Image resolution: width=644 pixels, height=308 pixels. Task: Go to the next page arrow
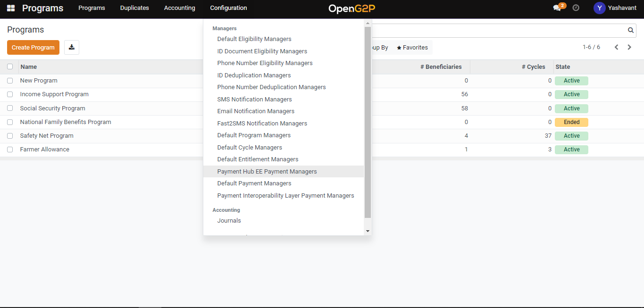[629, 47]
